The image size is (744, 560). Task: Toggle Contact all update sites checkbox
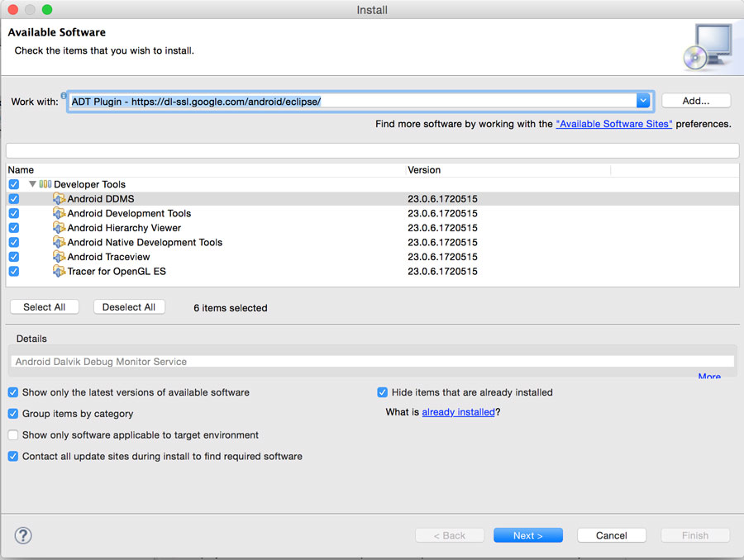(13, 456)
